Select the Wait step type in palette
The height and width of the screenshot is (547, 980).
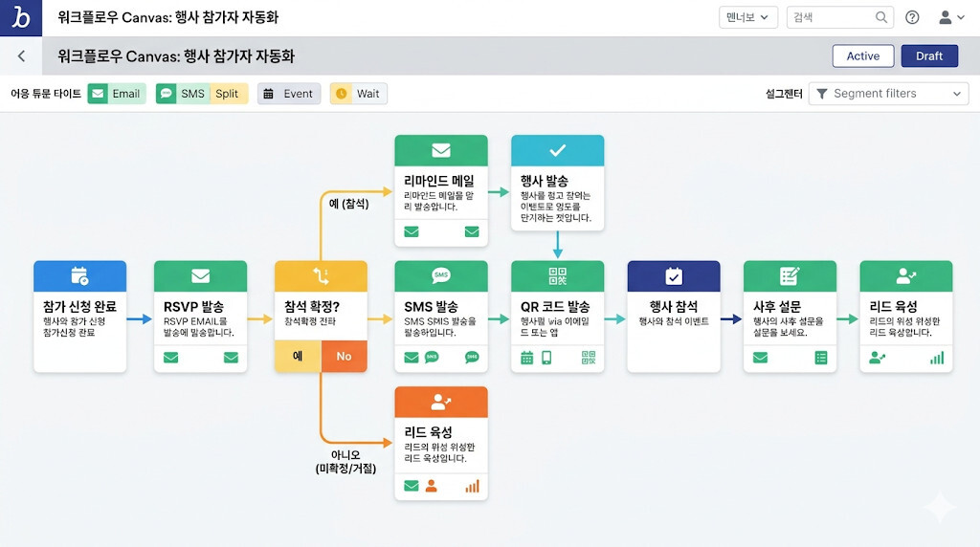coord(359,94)
